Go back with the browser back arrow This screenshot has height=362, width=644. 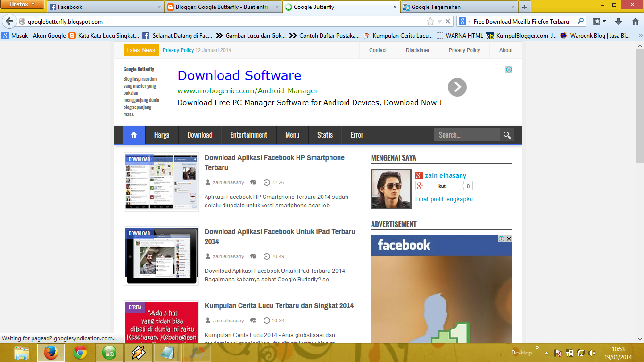9,21
